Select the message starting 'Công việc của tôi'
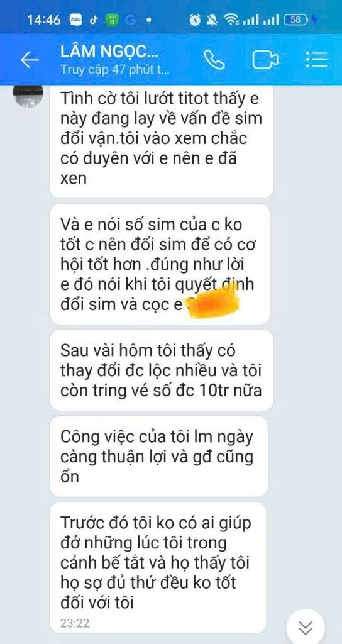342x644 pixels. click(x=159, y=457)
